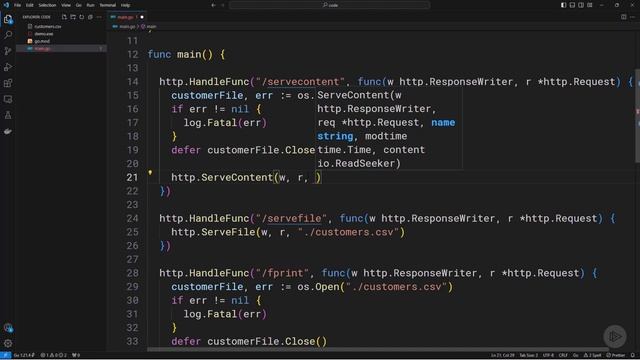
Task: Open the Remote Explorer view
Action: [8, 99]
